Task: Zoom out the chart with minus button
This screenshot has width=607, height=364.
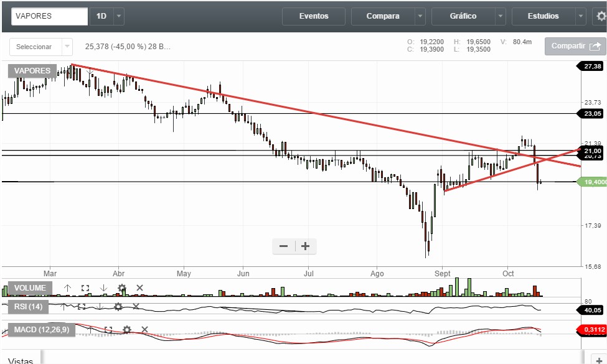Action: coord(283,246)
